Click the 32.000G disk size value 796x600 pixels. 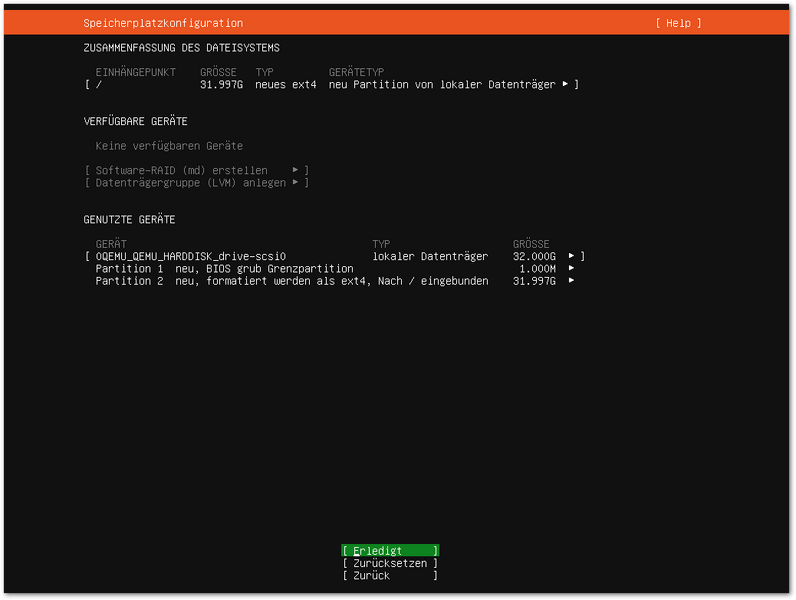pos(534,256)
